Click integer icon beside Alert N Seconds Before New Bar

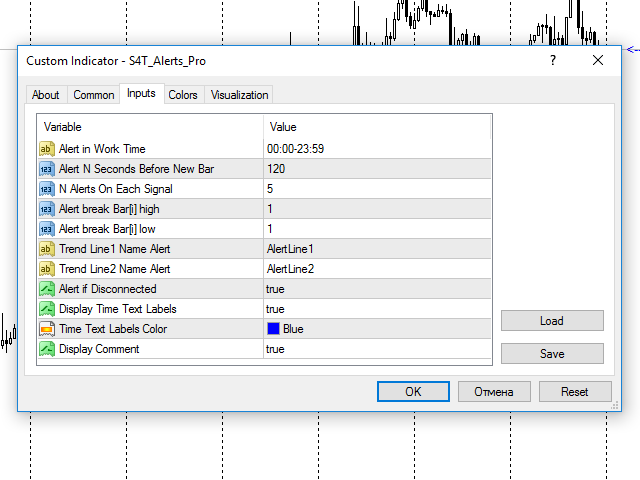click(x=47, y=169)
